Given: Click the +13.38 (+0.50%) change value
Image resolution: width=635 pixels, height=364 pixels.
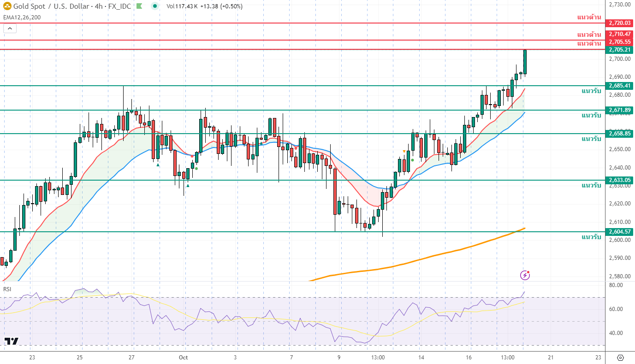Looking at the screenshot, I should pyautogui.click(x=222, y=6).
